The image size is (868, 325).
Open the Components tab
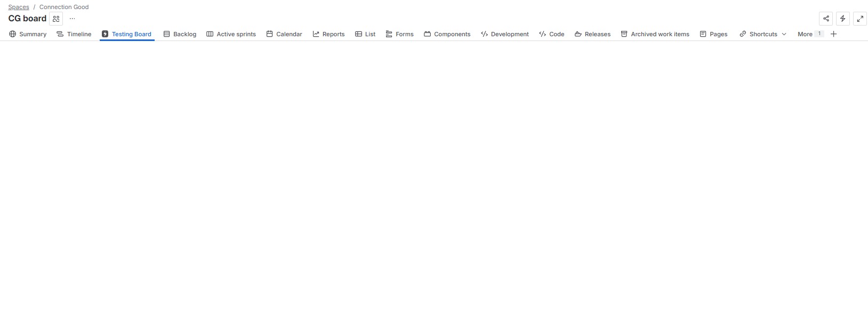pos(447,34)
